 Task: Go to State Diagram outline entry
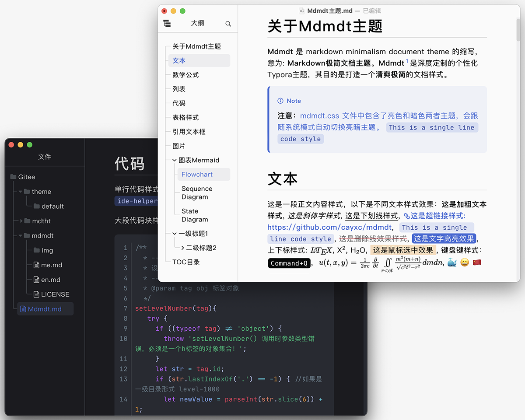tap(195, 215)
